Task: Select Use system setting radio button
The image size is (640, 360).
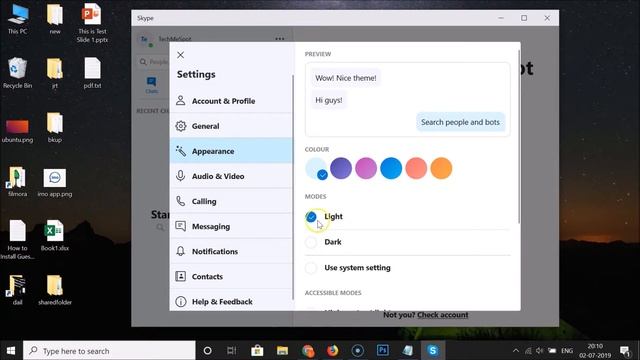Action: 311,268
